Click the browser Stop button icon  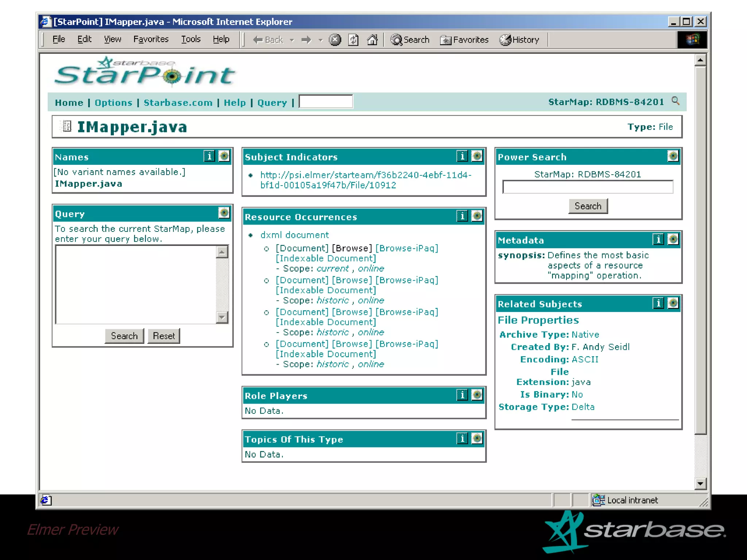[x=335, y=40]
